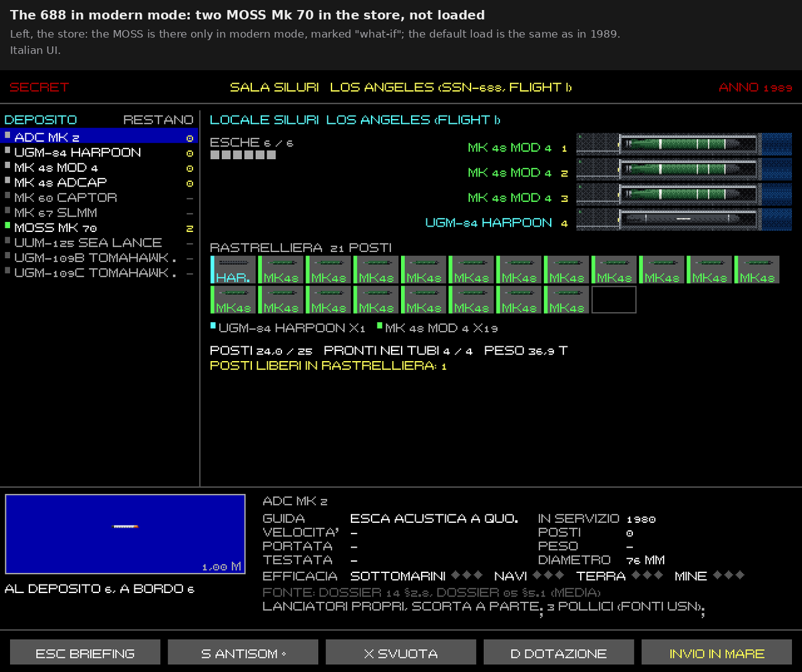Click the green marker beside MOSS MK 70
Screen dimensions: 802x672
(7, 226)
